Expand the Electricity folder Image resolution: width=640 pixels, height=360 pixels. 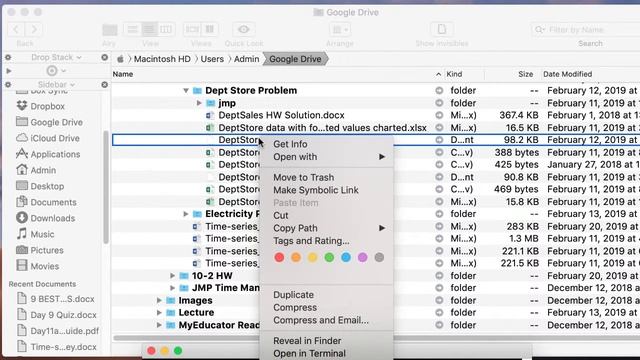[186, 214]
